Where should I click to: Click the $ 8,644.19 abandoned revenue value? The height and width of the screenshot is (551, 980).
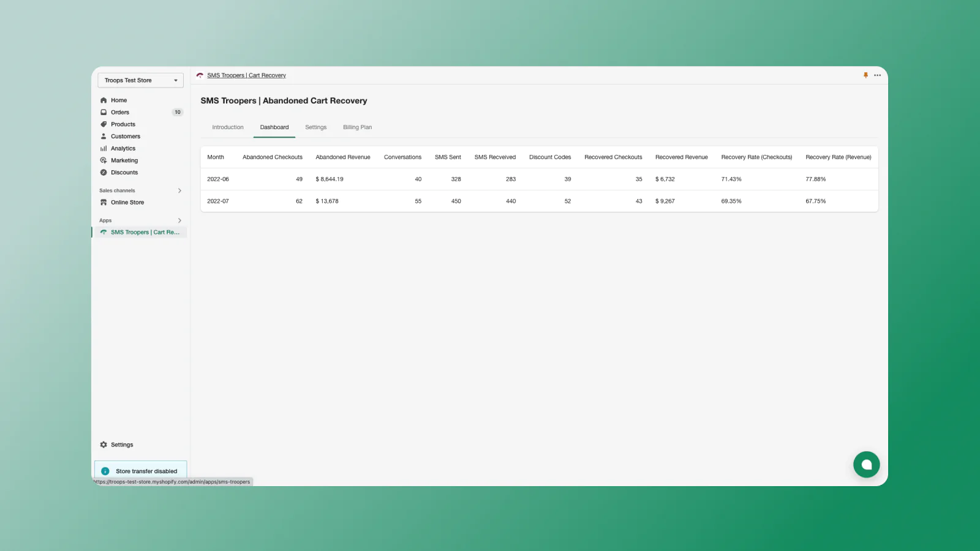[330, 179]
